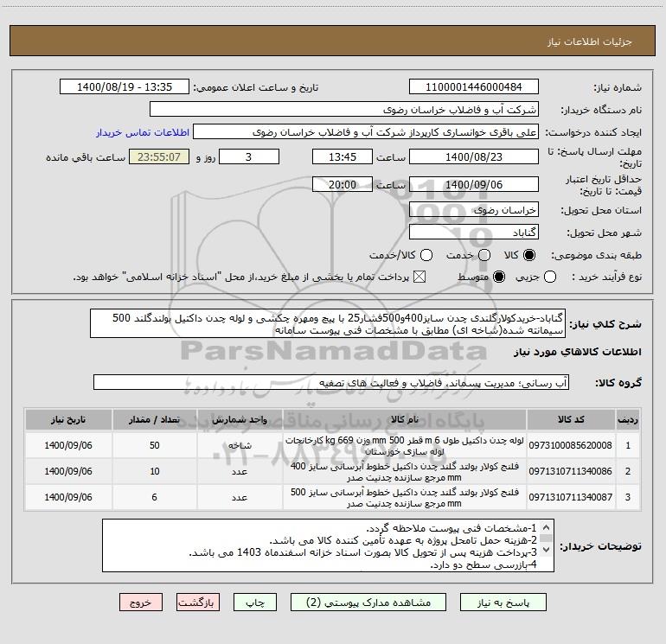
Task: Click the شرح کلی نیاز description box
Action: tap(328, 323)
